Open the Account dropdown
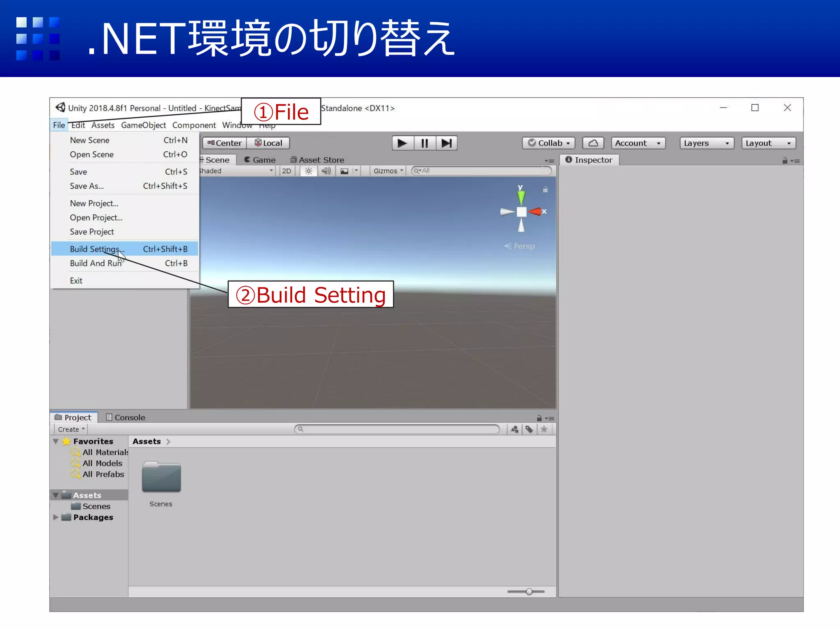The image size is (840, 630). tap(638, 143)
